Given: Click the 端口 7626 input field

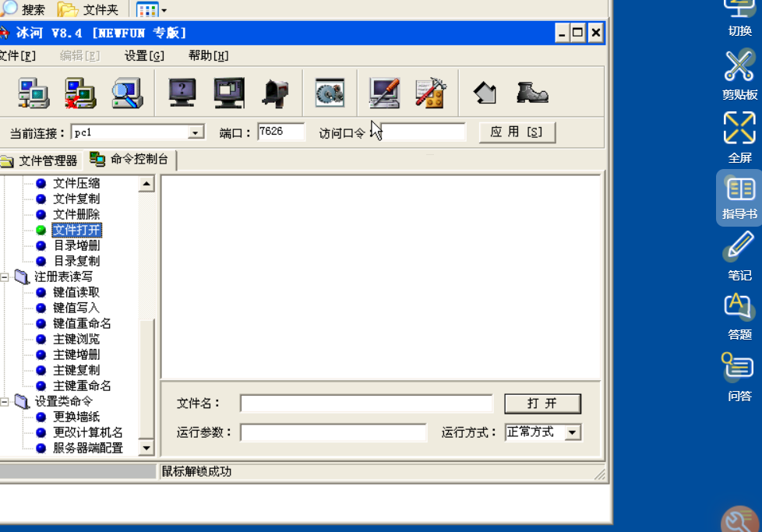Looking at the screenshot, I should (x=281, y=132).
